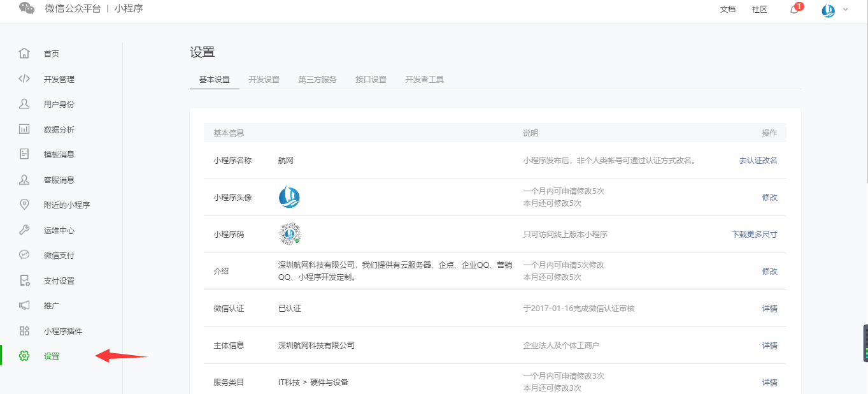Open the 文档 link in header
868x394 pixels.
[x=728, y=10]
